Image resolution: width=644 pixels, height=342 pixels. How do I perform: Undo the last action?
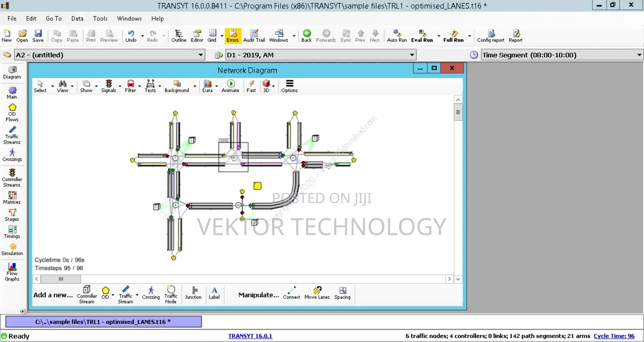[x=131, y=36]
